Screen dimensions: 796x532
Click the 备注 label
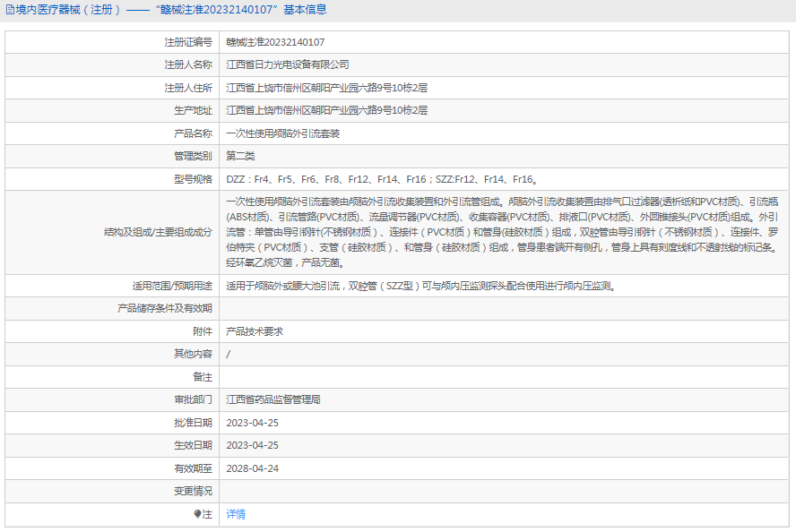tap(203, 377)
